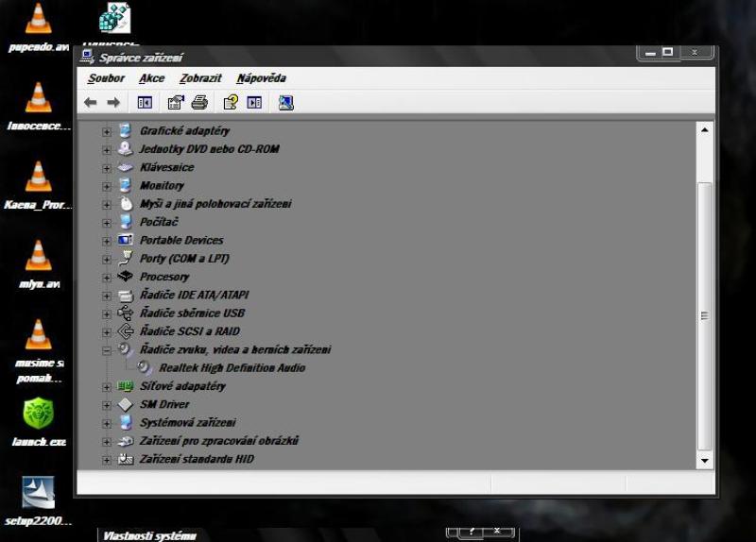Select Síťové adaptéry category label
The height and width of the screenshot is (542, 756).
(x=182, y=386)
